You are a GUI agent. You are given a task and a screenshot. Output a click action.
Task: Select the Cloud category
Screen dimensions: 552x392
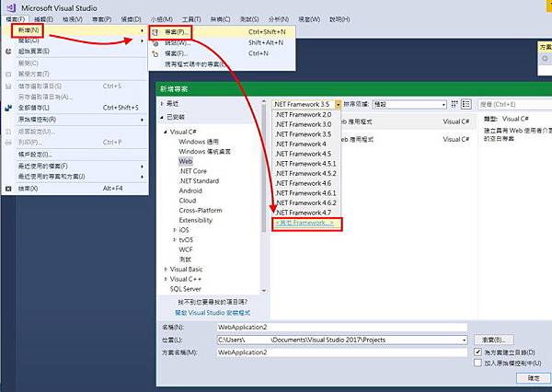click(188, 201)
